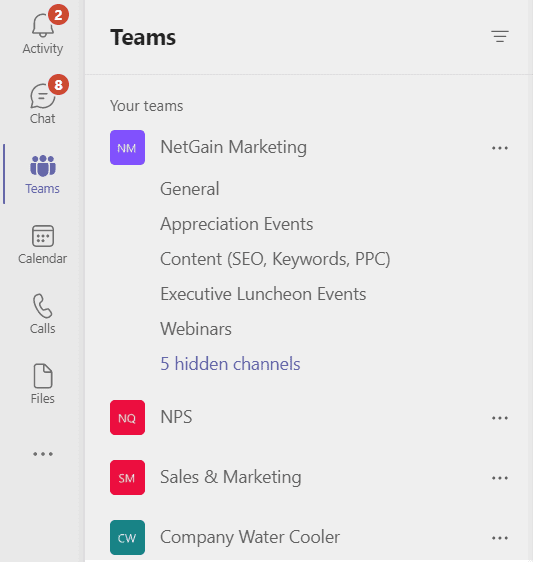Expand the NPS team

pos(176,417)
